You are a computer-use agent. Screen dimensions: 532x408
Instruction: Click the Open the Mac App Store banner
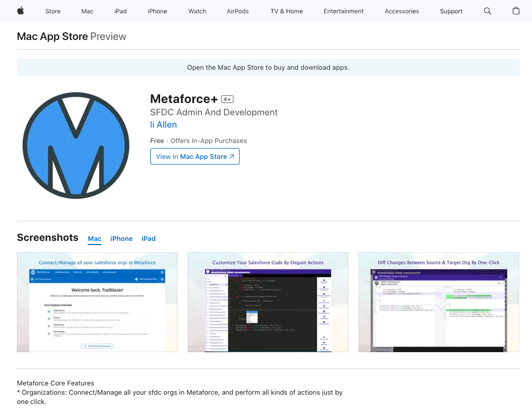[x=268, y=68]
